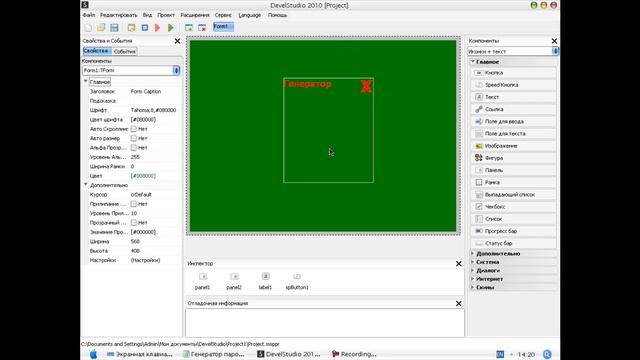Open the Form1:TForm component dropdown

pos(176,71)
